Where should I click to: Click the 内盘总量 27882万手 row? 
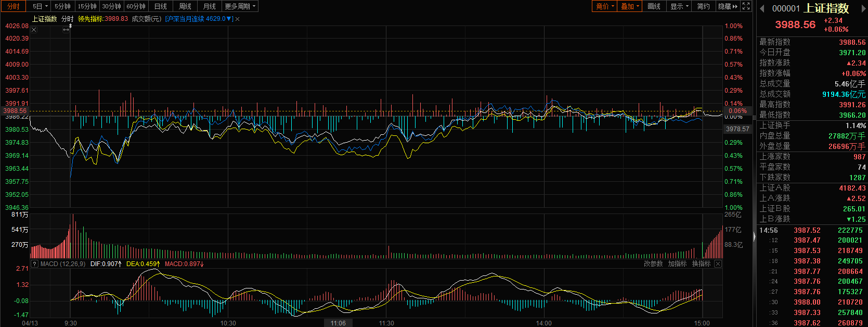(x=812, y=136)
